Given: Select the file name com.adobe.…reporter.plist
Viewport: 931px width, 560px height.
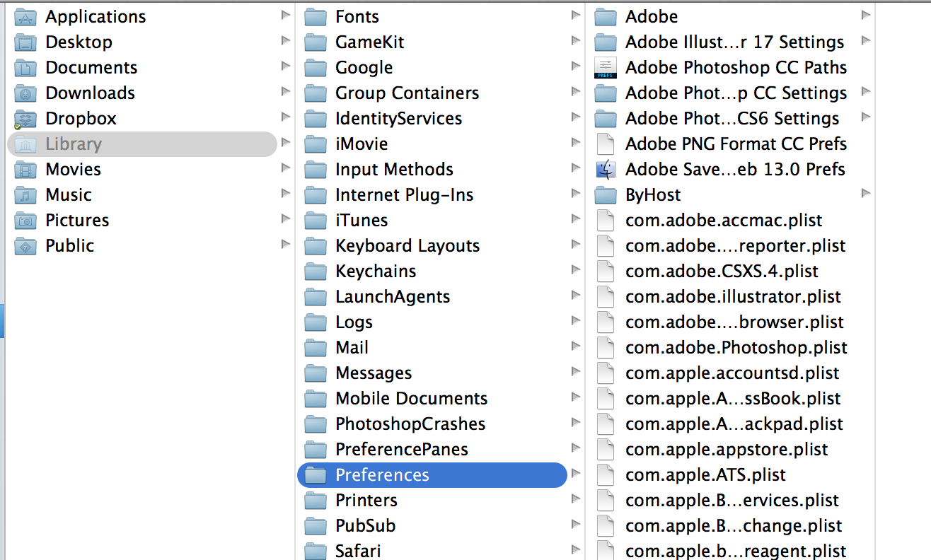Looking at the screenshot, I should click(x=736, y=246).
